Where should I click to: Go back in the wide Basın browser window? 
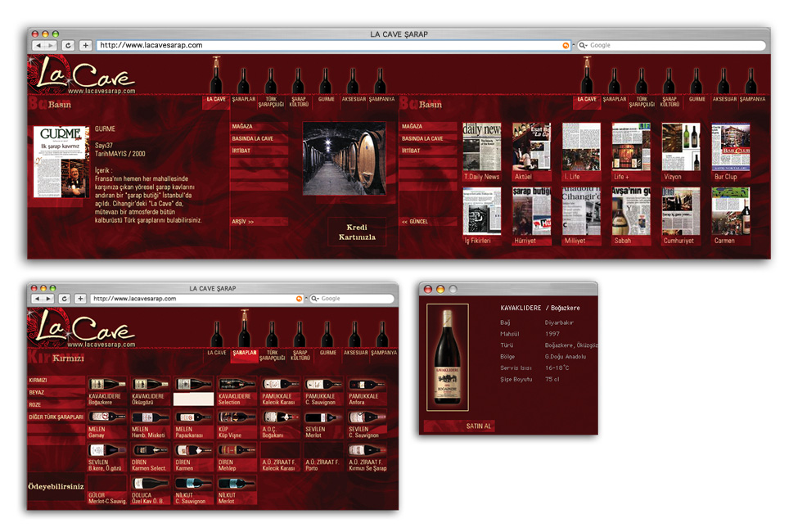pyautogui.click(x=38, y=45)
